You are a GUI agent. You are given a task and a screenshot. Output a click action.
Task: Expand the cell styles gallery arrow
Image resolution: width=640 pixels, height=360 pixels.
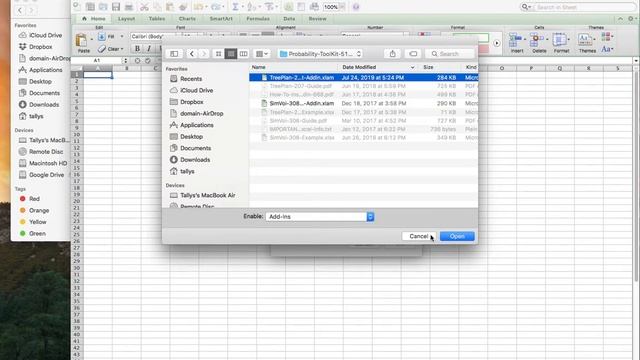pos(496,43)
